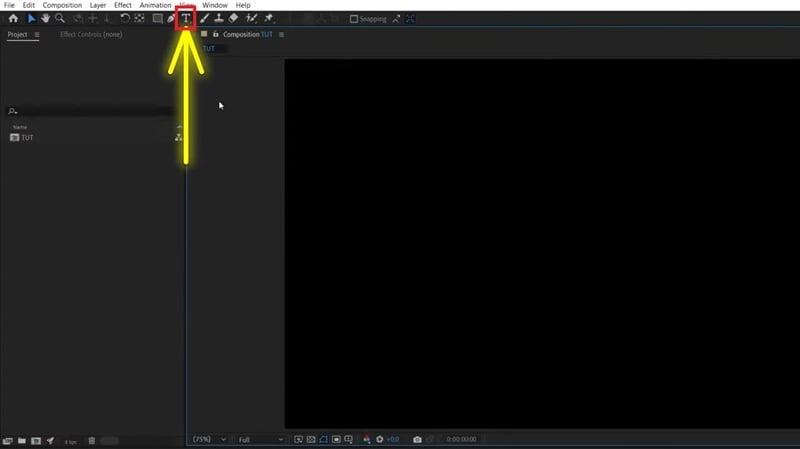Open the Composition panel options menu
The width and height of the screenshot is (800, 449).
[282, 35]
